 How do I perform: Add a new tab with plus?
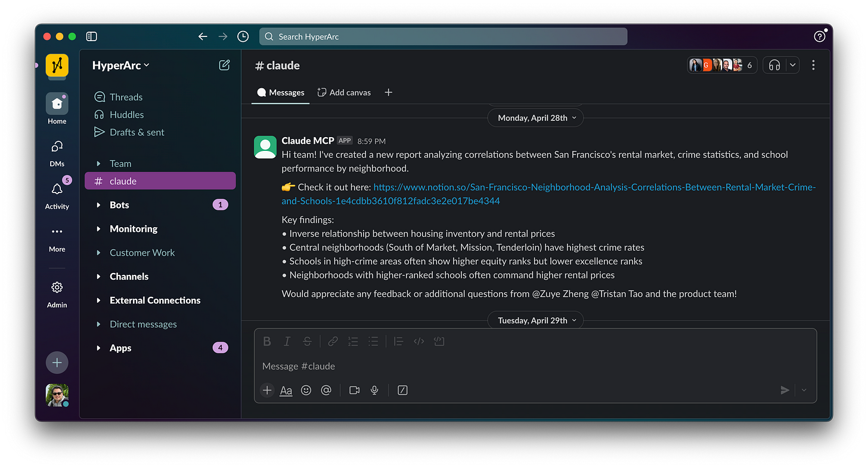pos(389,92)
